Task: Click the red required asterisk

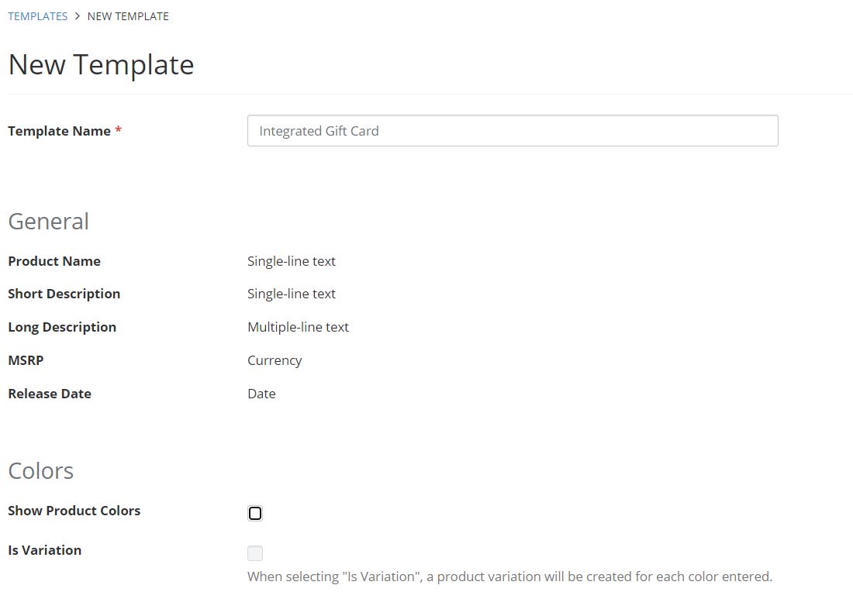Action: 117,130
